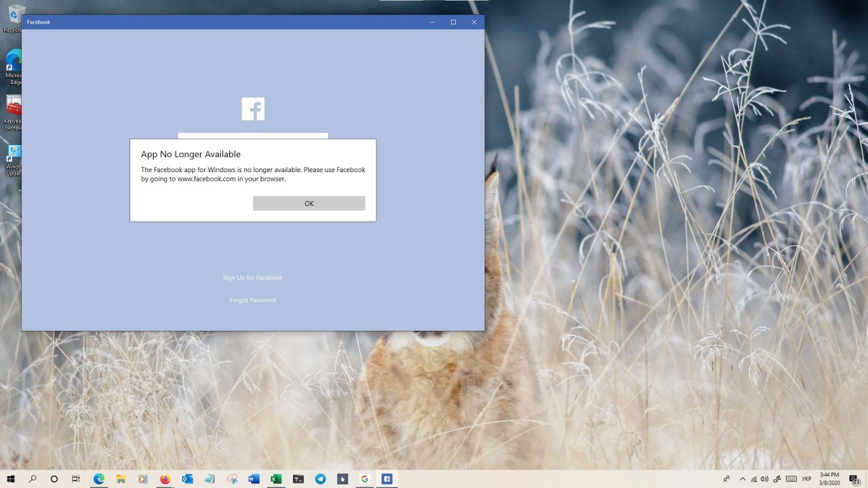
Task: Open File Explorer from the taskbar
Action: tap(121, 479)
